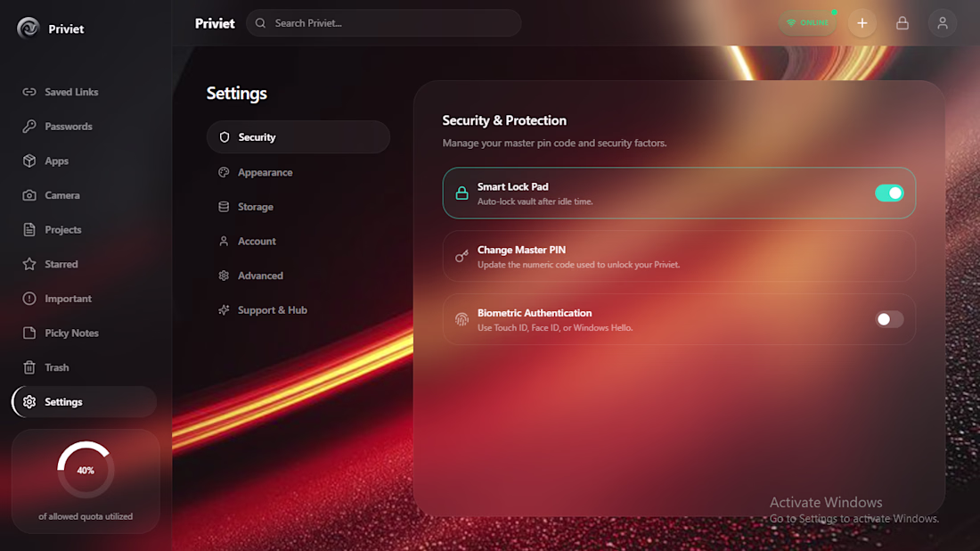Switch to Advanced settings tab

(298, 275)
